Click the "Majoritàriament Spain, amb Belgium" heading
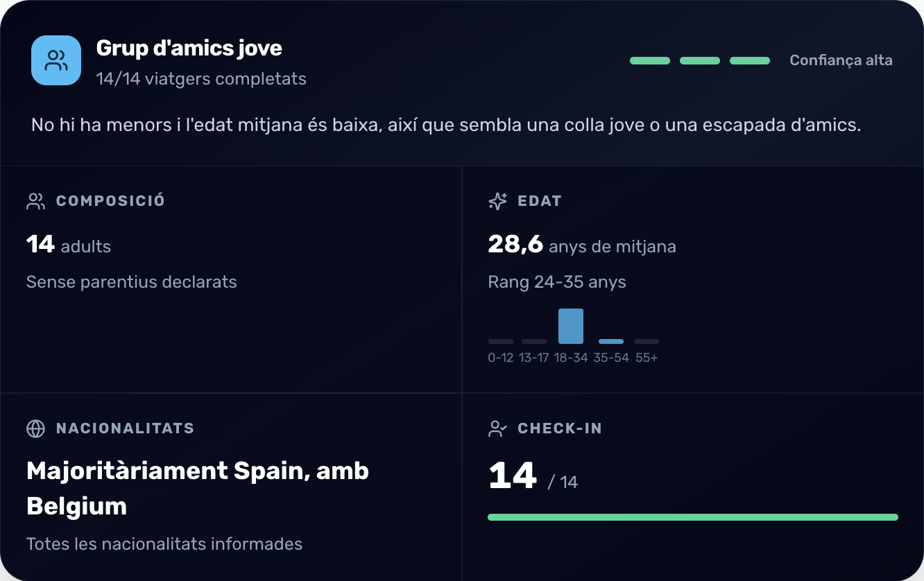 (198, 488)
